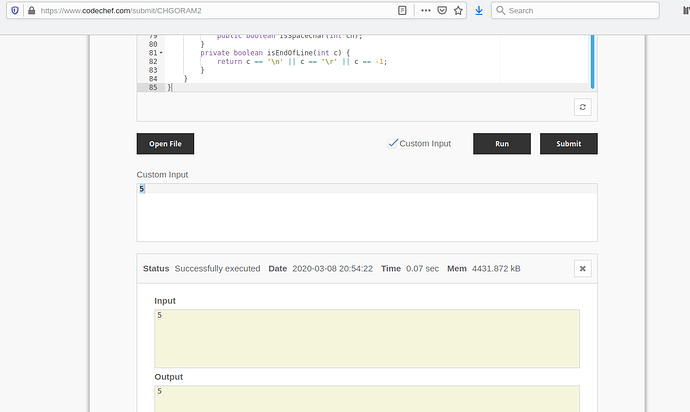
Task: Click line number 80 in gutter
Action: click(153, 44)
